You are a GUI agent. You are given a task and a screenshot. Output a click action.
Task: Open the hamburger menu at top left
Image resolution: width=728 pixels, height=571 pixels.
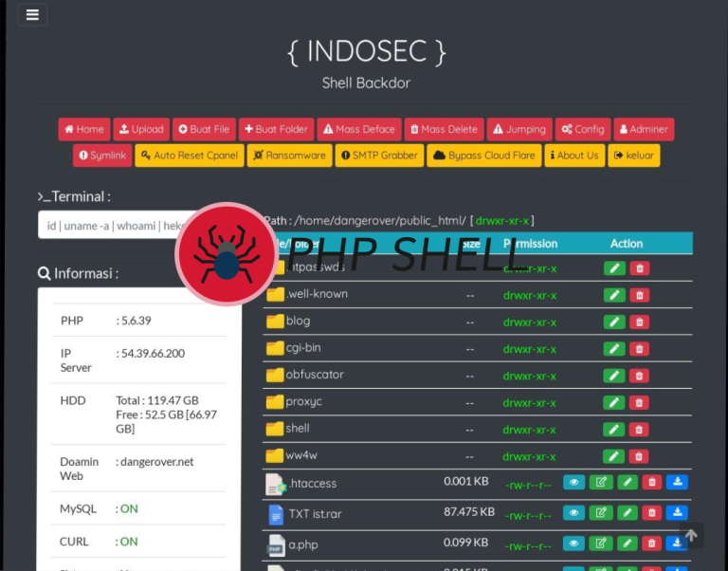(32, 15)
